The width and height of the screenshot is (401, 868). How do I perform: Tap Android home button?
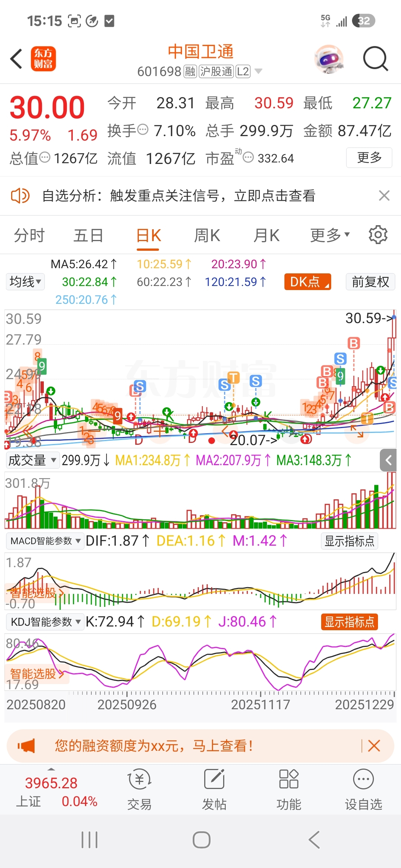(202, 840)
